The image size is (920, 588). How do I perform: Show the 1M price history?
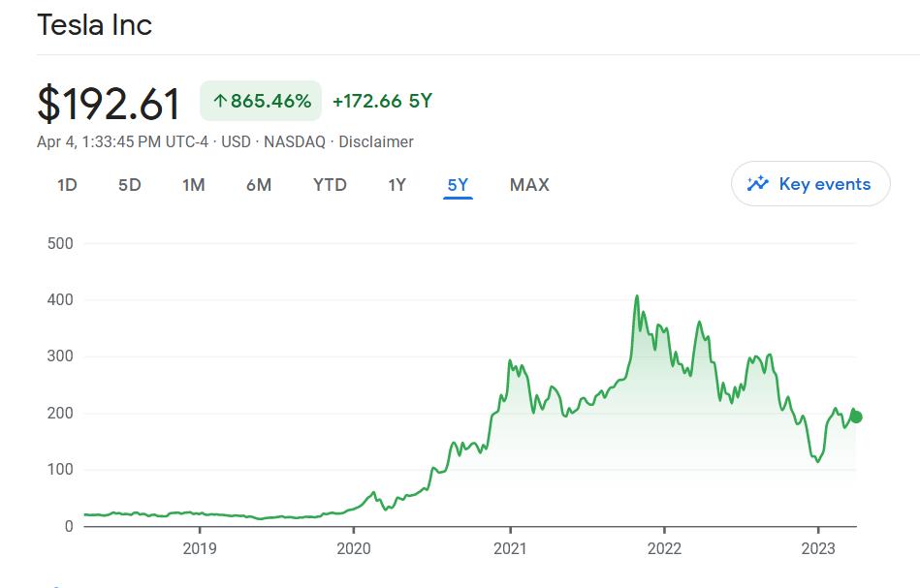tap(193, 185)
